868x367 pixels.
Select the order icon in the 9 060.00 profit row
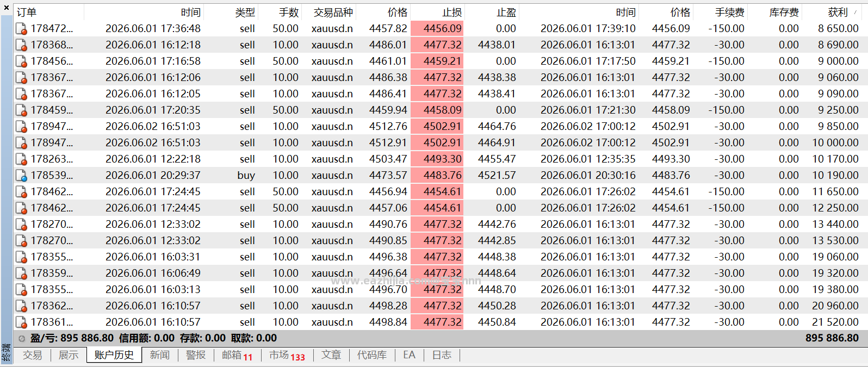click(21, 77)
